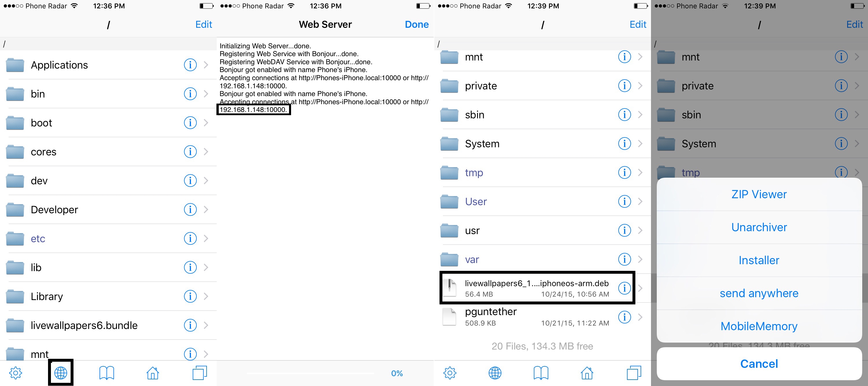Select Installer in the open-with menu
Image resolution: width=868 pixels, height=386 pixels.
pyautogui.click(x=759, y=260)
